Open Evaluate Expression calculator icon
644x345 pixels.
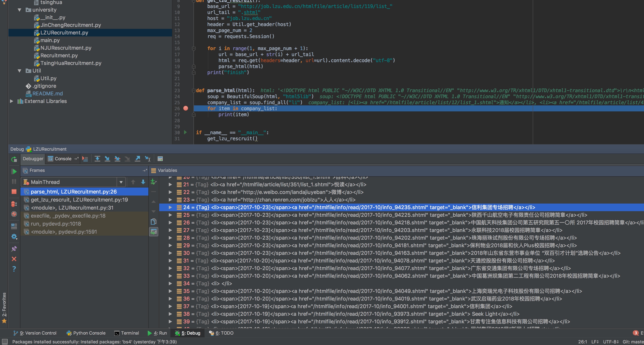(160, 159)
